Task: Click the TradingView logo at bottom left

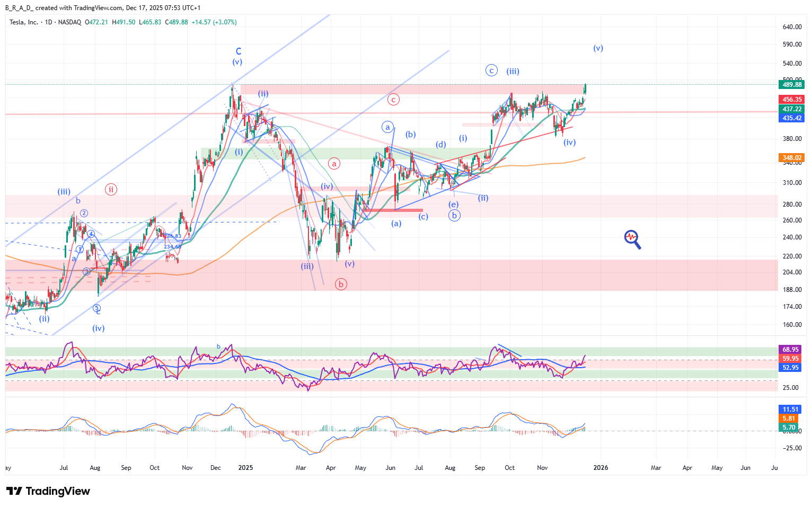Action: 48,491
